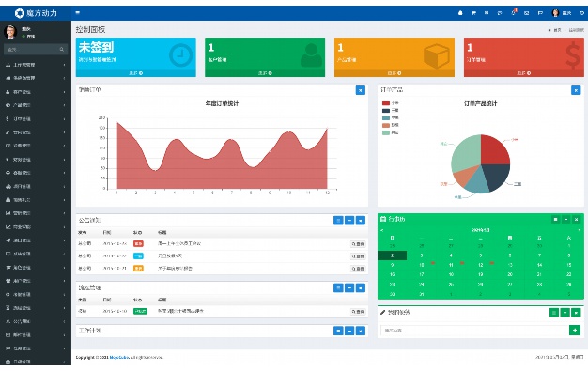
Task: Click the dollar-sign sidebar menu item
Action: pyautogui.click(x=36, y=119)
